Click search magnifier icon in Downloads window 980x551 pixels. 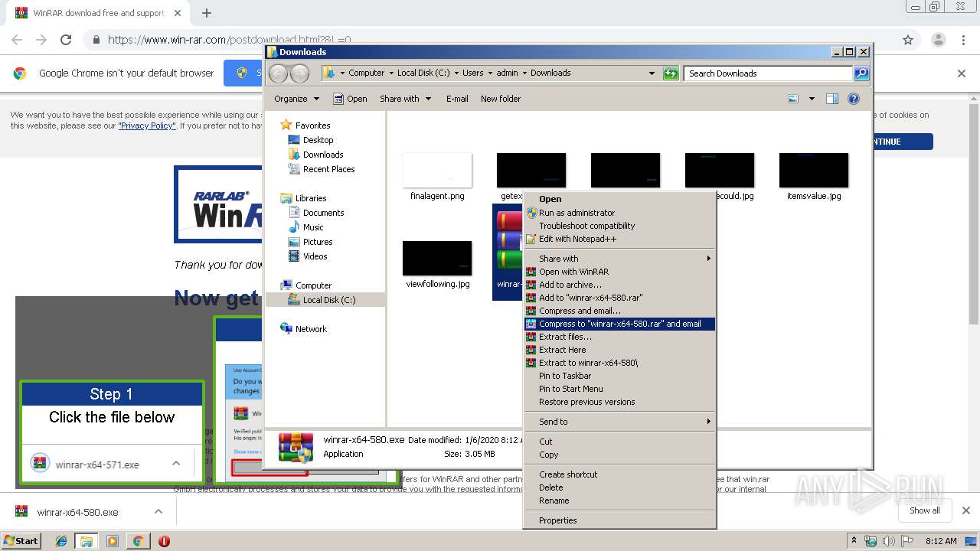click(861, 73)
